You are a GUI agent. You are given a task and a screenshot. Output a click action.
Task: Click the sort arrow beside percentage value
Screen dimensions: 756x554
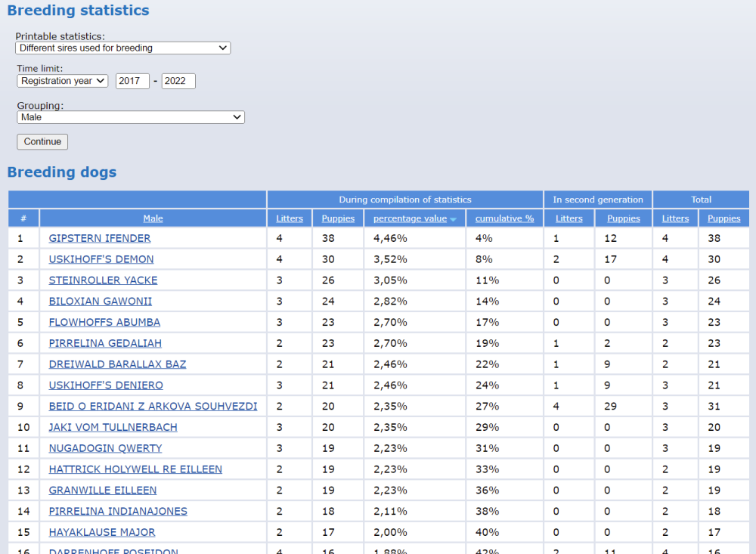point(454,219)
